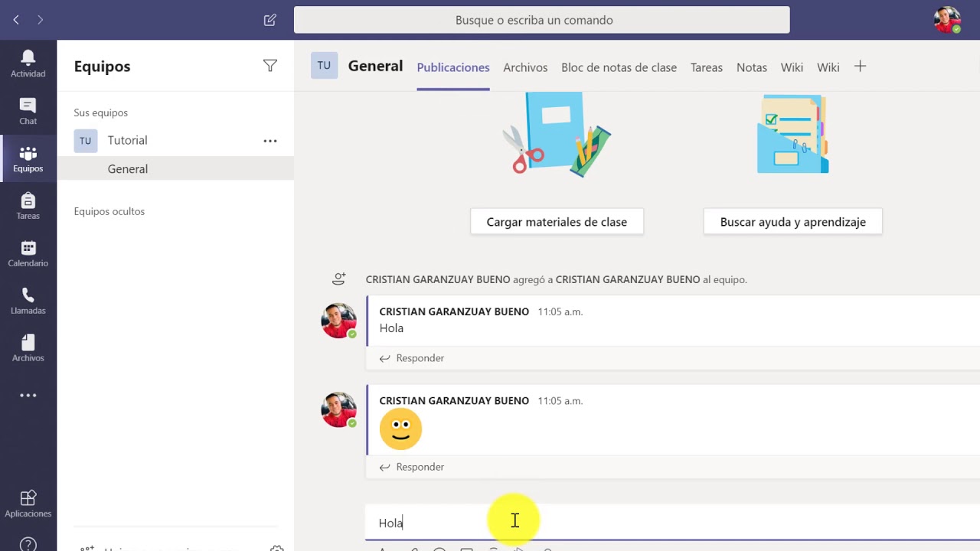The width and height of the screenshot is (980, 551).
Task: Start a new chat with compose icon
Action: [269, 20]
